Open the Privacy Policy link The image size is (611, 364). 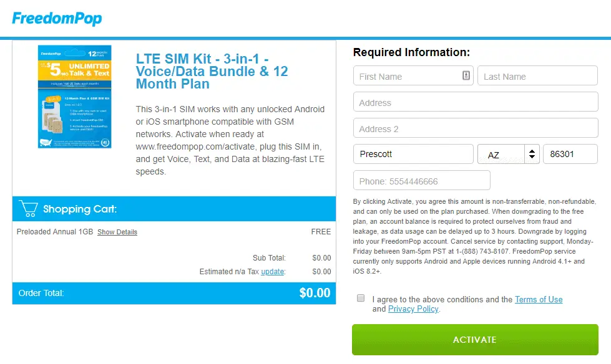click(413, 309)
